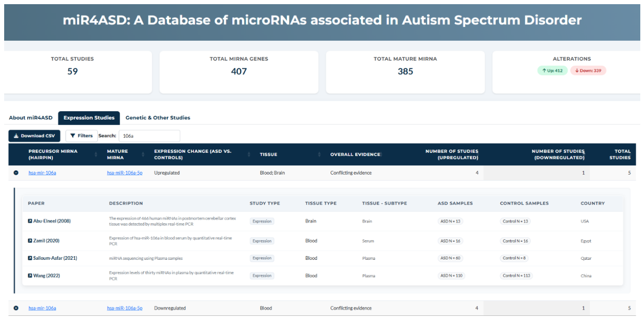Screen dimensions: 644x320
Task: Open hsa-miR-106a-5p link in Upregulated row
Action: (x=125, y=173)
